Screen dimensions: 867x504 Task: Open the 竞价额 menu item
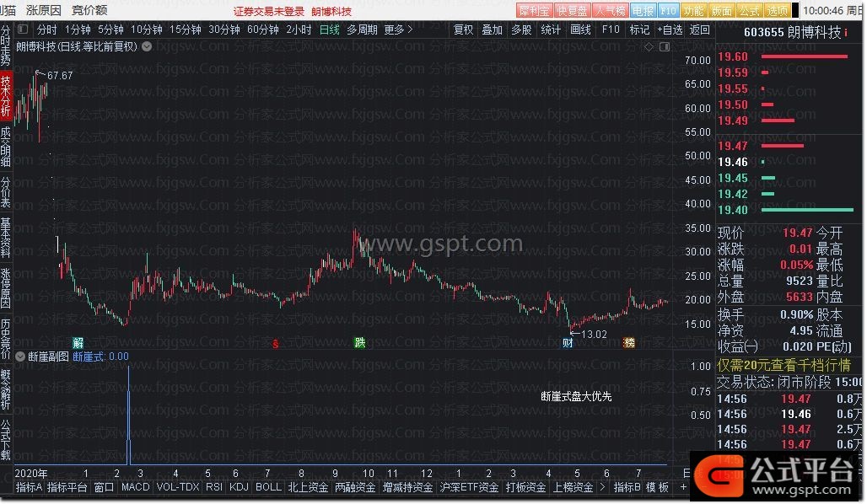pyautogui.click(x=89, y=10)
